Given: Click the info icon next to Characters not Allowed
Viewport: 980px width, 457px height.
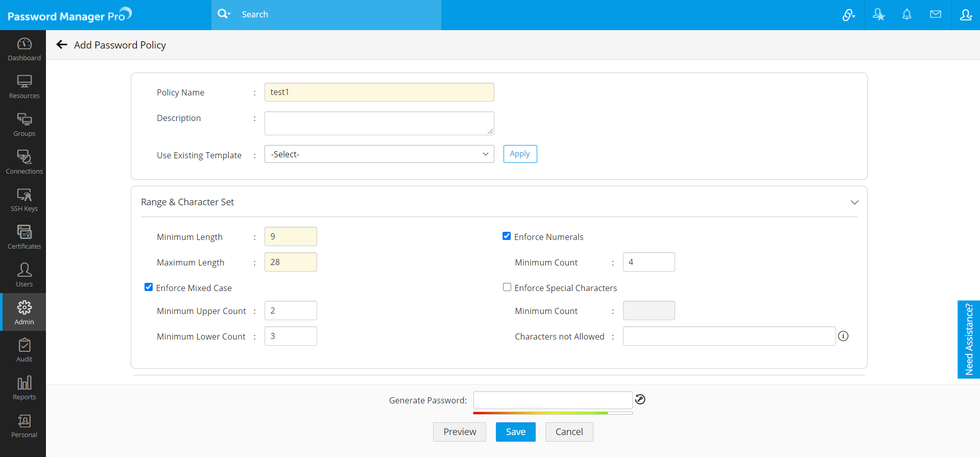Looking at the screenshot, I should pos(843,336).
